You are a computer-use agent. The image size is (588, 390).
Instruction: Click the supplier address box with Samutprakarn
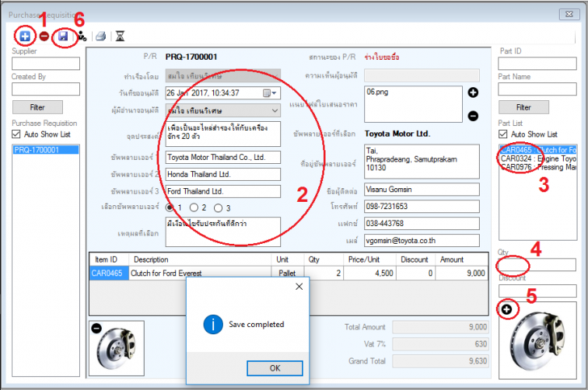pos(422,161)
